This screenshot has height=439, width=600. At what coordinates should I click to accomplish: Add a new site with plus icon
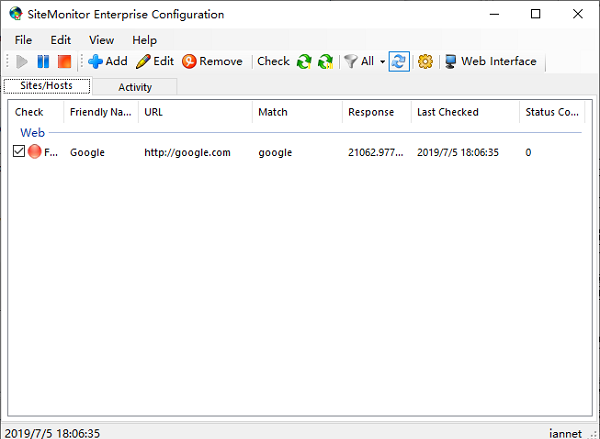(x=108, y=61)
